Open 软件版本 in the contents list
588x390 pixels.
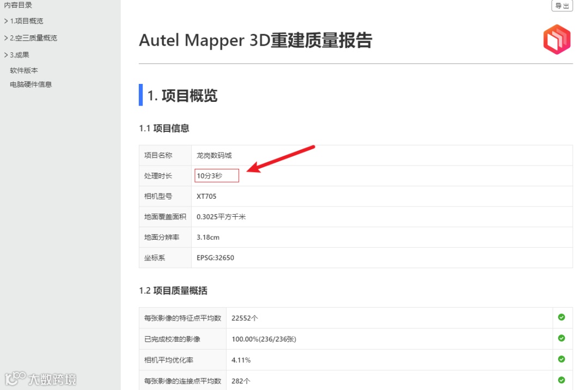[x=24, y=70]
